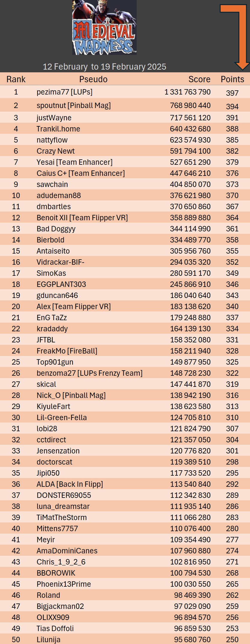Select the justWayne player name
250x644 pixels.
(54, 118)
